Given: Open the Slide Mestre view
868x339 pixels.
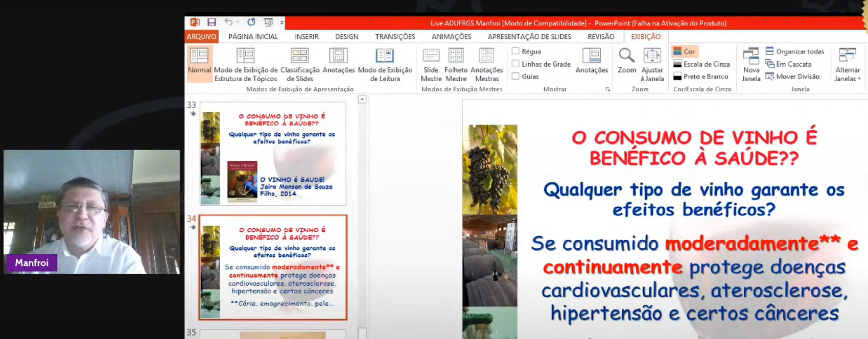Looking at the screenshot, I should 431,63.
